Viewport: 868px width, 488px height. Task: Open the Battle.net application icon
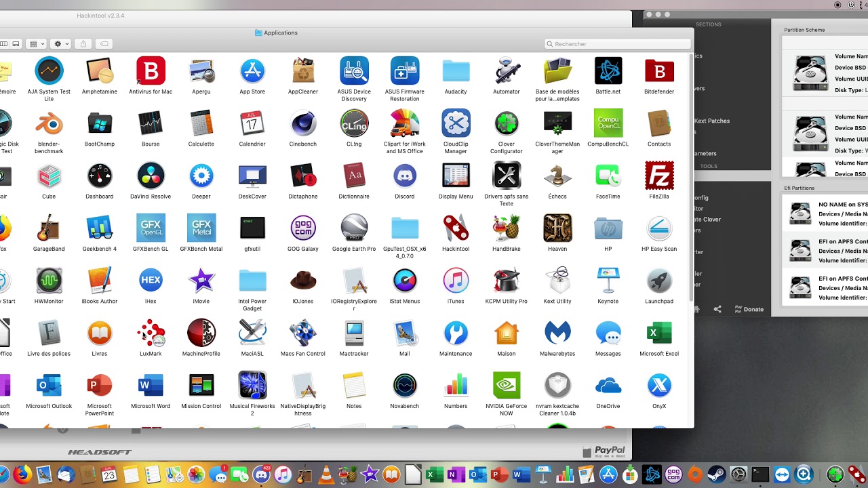click(608, 71)
